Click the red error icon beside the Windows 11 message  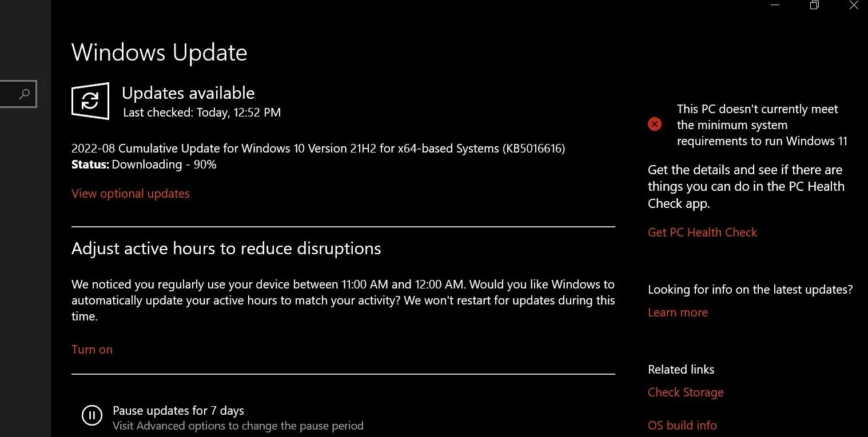[655, 123]
